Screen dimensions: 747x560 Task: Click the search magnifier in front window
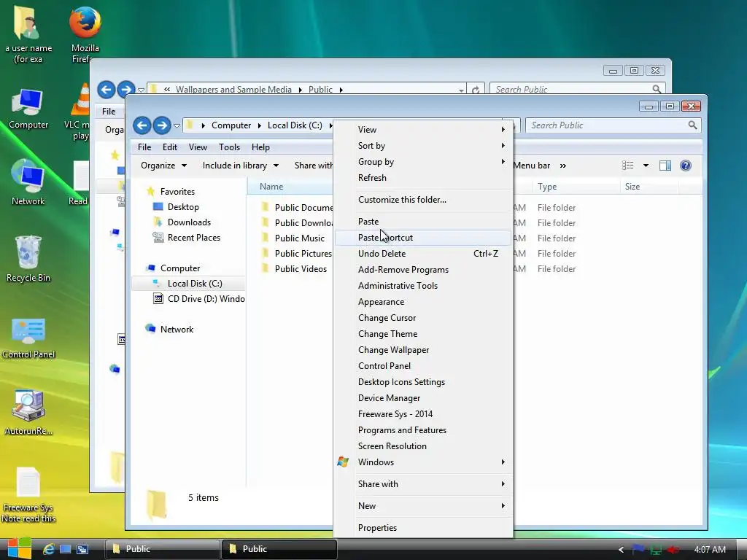(x=692, y=125)
